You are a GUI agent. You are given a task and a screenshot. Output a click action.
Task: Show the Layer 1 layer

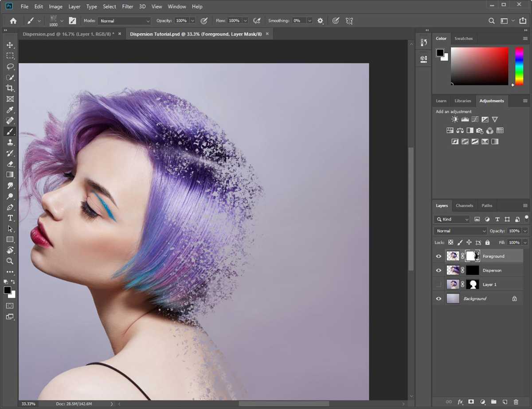(x=438, y=284)
